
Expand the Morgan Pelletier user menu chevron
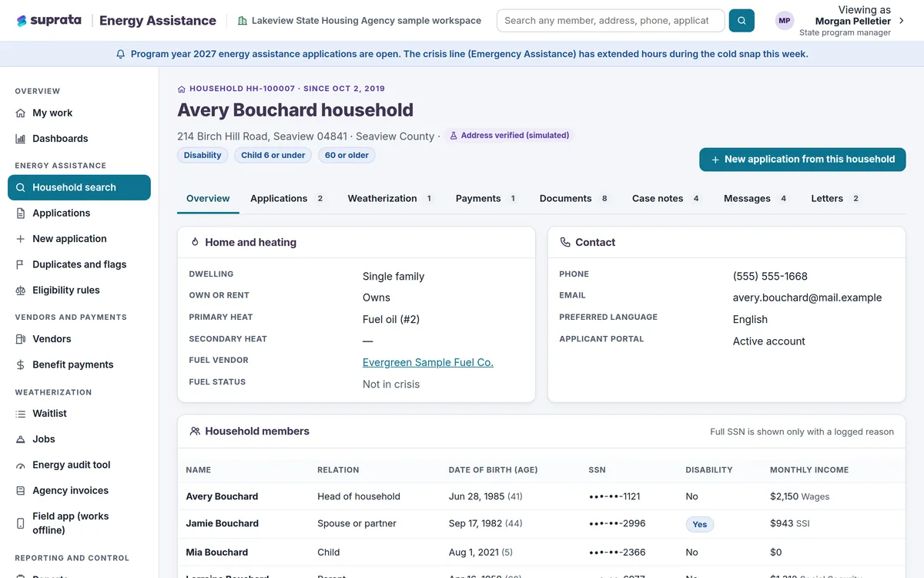(x=902, y=21)
